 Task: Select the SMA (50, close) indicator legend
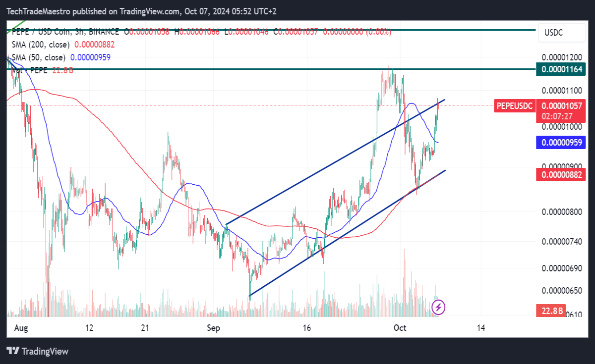point(60,57)
